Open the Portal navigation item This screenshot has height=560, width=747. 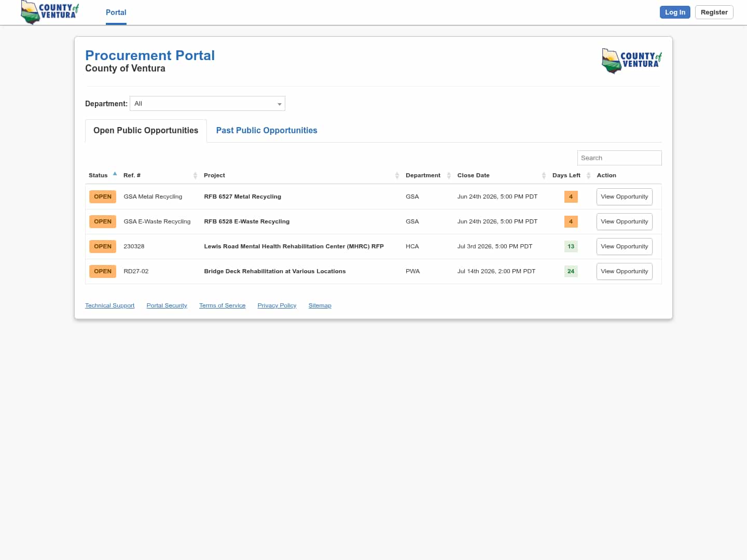tap(116, 12)
